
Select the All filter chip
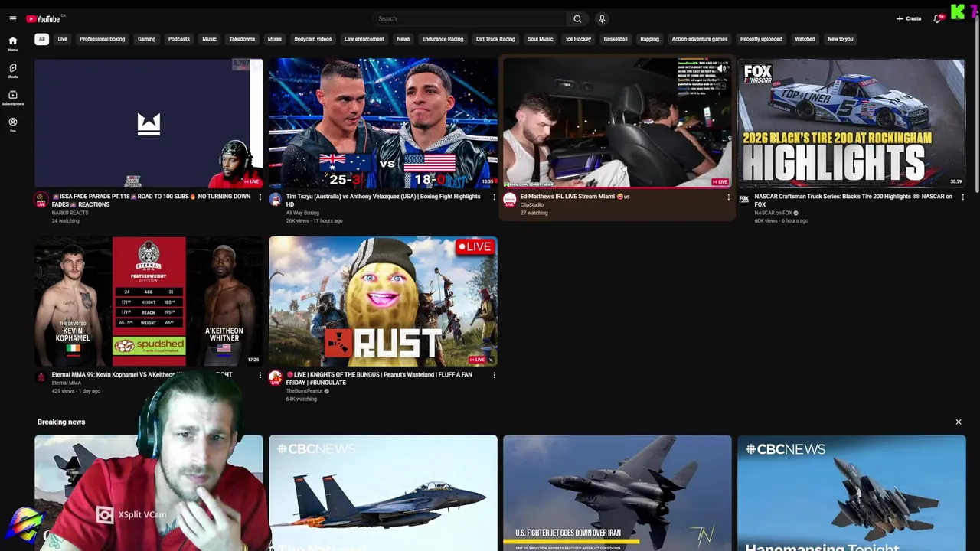pyautogui.click(x=41, y=39)
